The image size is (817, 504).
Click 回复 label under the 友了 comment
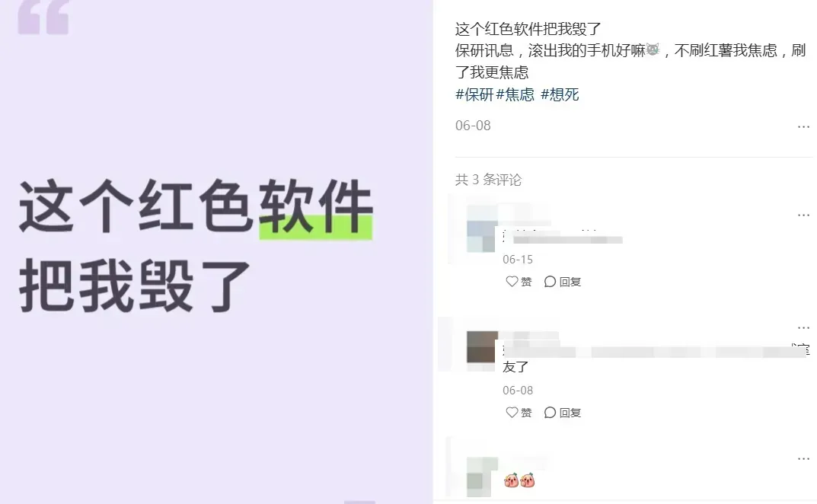coord(570,413)
